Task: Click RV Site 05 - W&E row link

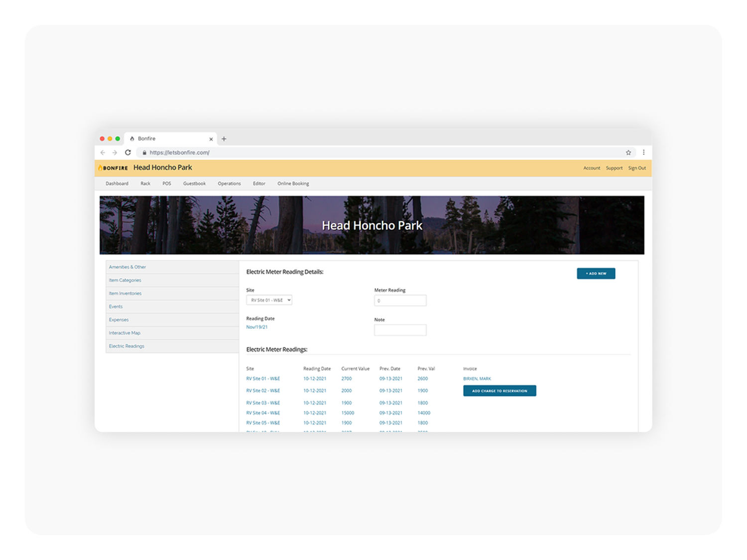Action: pos(263,423)
